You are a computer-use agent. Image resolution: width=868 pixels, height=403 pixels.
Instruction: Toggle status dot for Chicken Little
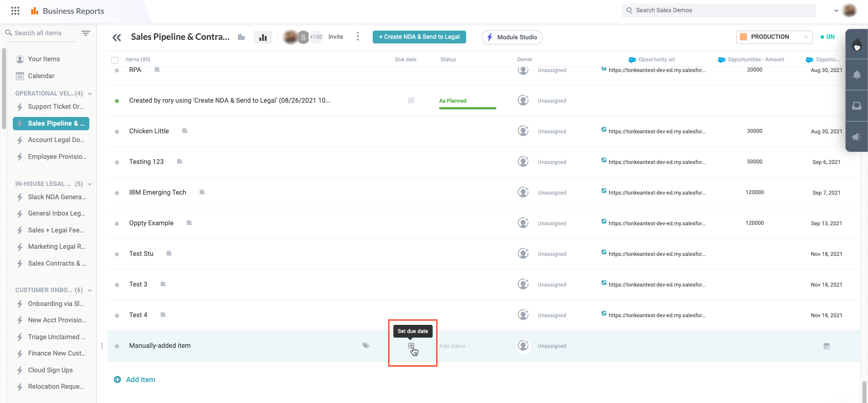[117, 132]
